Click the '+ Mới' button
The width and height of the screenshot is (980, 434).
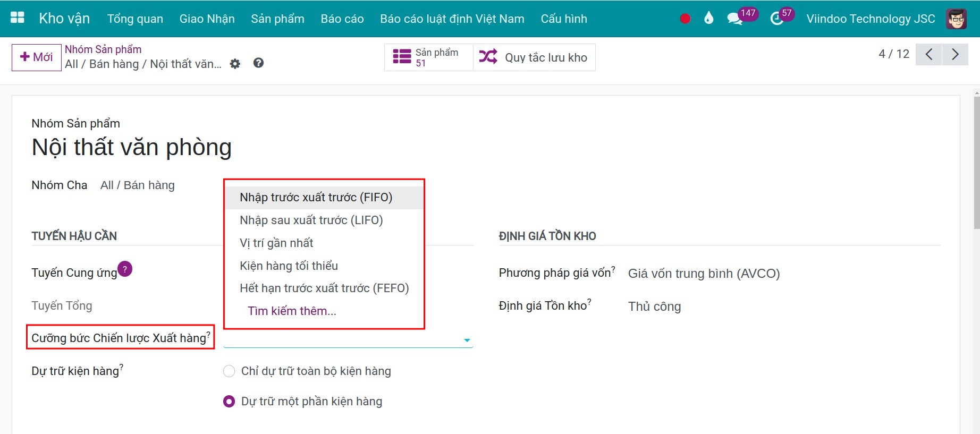point(37,57)
